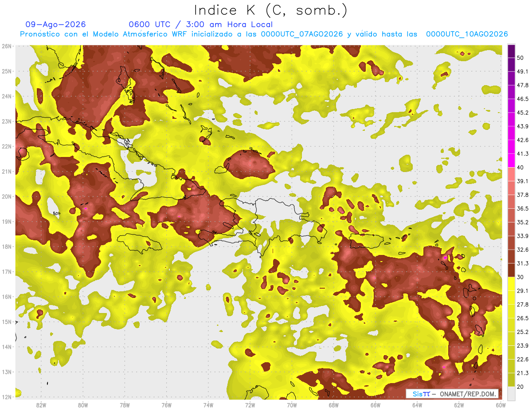The width and height of the screenshot is (532, 411).
Task: Click the longitude axis label '82W'
Action: click(41, 406)
